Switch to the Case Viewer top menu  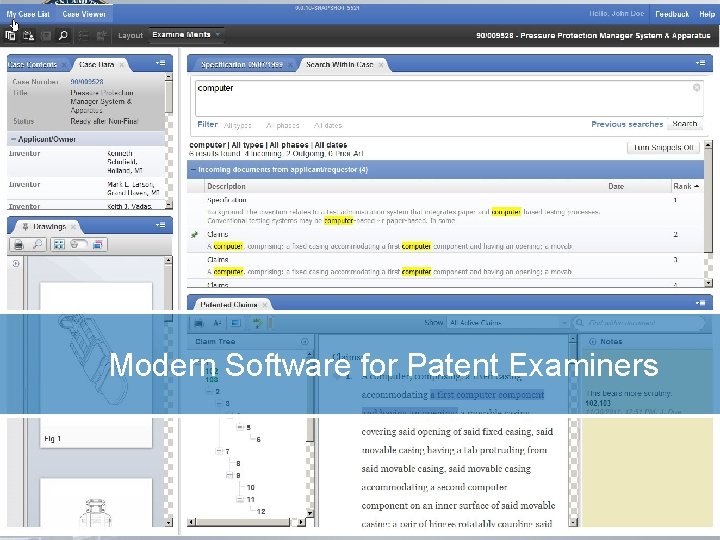click(x=84, y=14)
